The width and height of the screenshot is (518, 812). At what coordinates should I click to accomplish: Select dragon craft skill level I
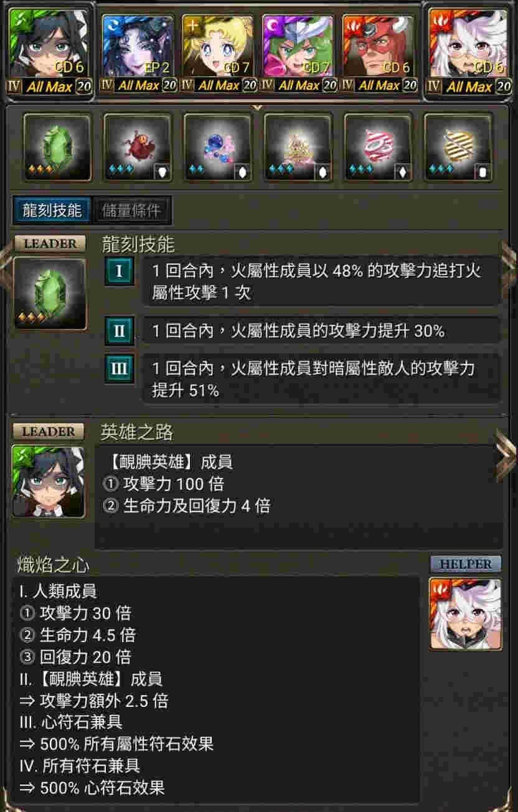[x=119, y=271]
